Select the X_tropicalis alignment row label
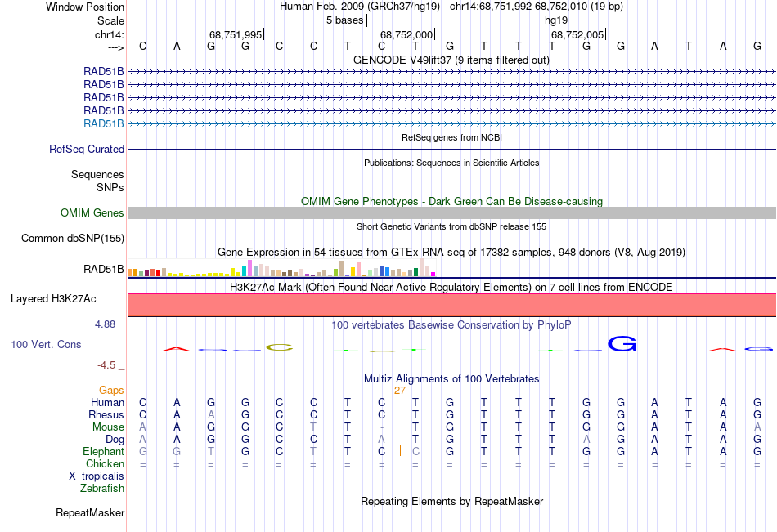This screenshot has height=532, width=777. pos(97,476)
